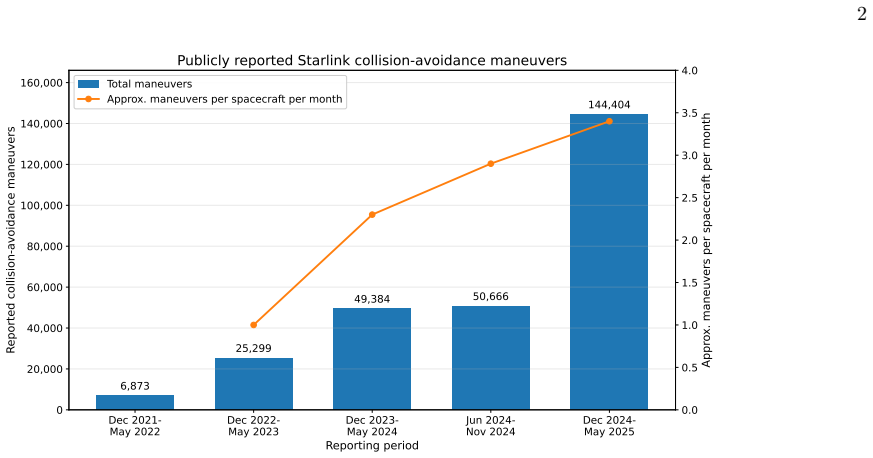Click the 50,666 bar value label

point(491,297)
